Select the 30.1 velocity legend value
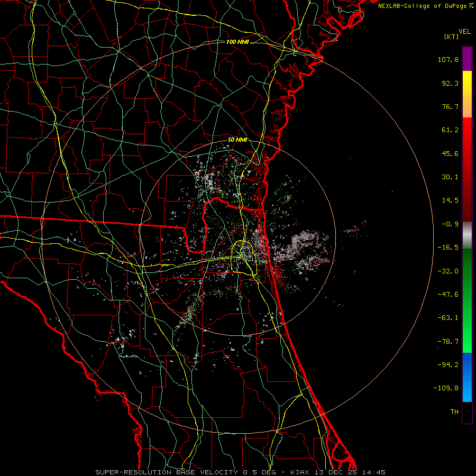 [x=450, y=177]
